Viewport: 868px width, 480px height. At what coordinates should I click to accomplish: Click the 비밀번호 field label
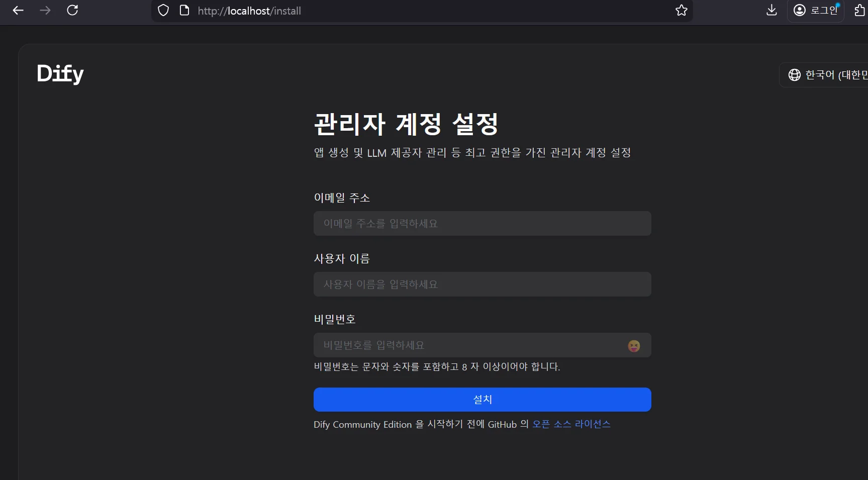[x=335, y=320]
